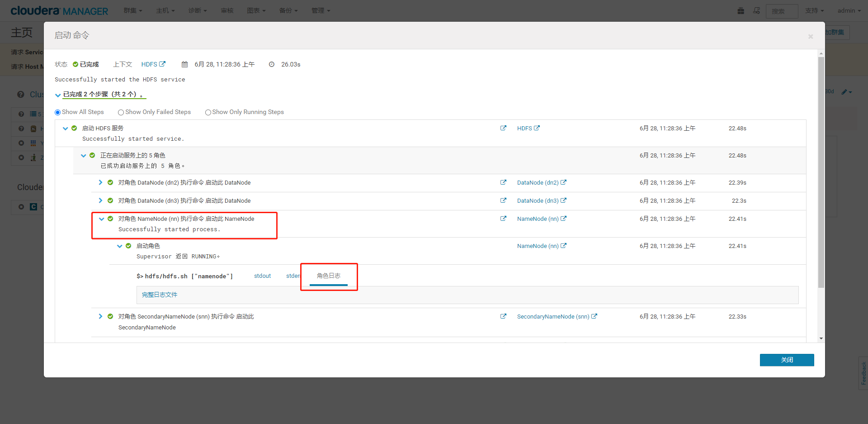Click green check icon on 启动 HDFS 服务 step
The image size is (868, 424).
[x=74, y=128]
